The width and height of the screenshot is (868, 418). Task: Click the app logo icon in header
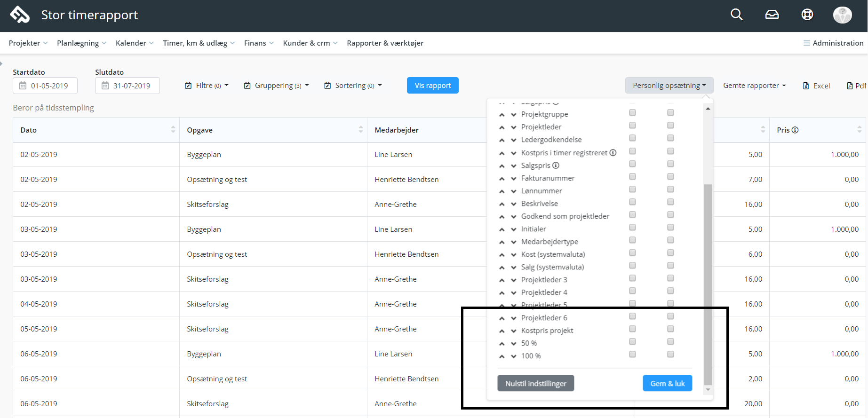point(20,15)
